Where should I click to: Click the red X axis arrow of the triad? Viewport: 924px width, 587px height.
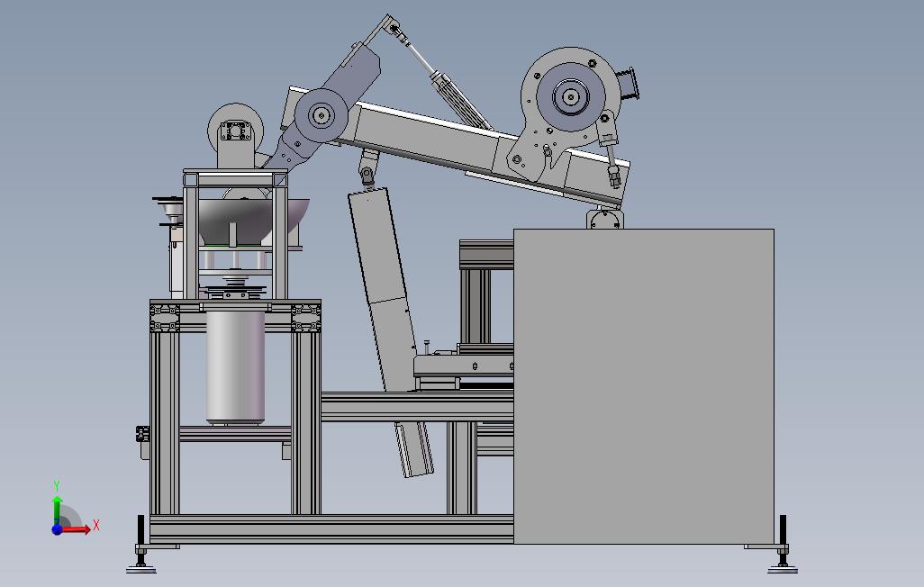(77, 529)
